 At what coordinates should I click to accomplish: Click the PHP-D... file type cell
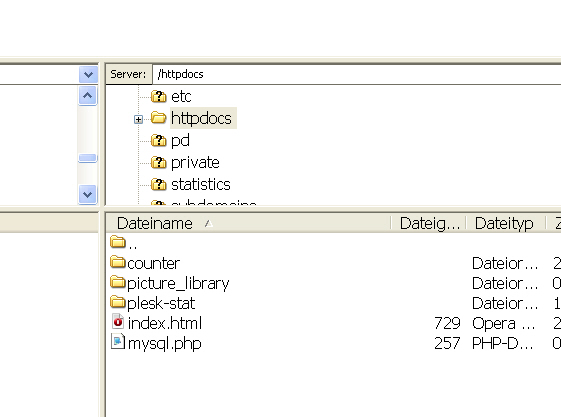pos(503,344)
